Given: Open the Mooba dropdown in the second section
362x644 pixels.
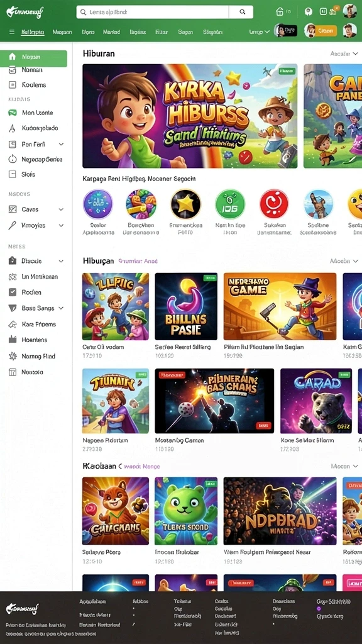Looking at the screenshot, I should click(344, 261).
